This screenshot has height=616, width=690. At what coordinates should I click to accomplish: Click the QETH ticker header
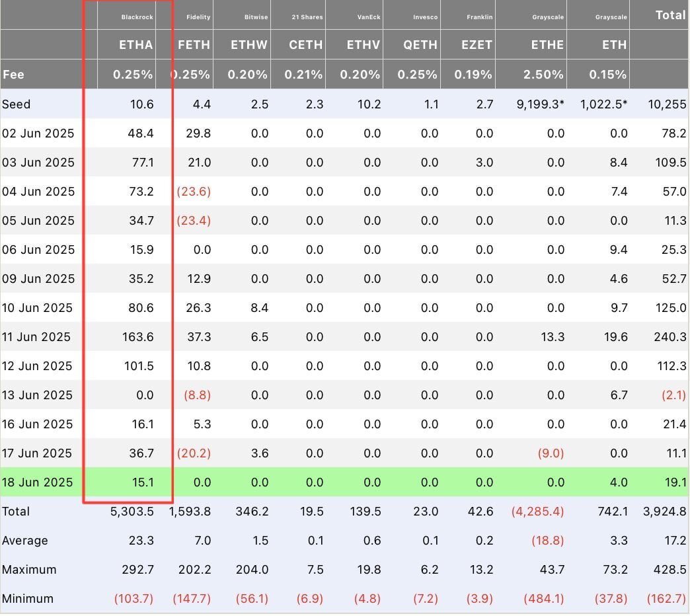pyautogui.click(x=421, y=45)
